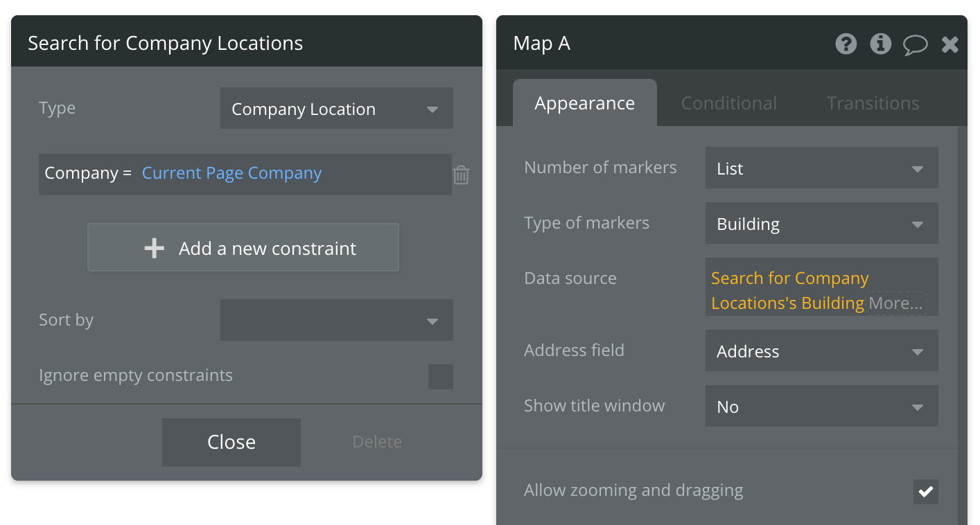Toggle Ignore empty constraints checkbox

pyautogui.click(x=440, y=376)
